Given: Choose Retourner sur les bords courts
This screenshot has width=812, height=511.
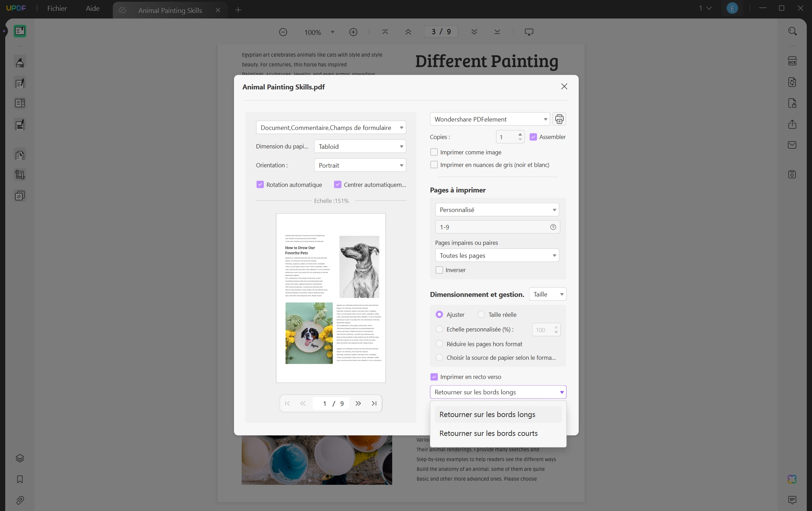Looking at the screenshot, I should click(x=488, y=433).
